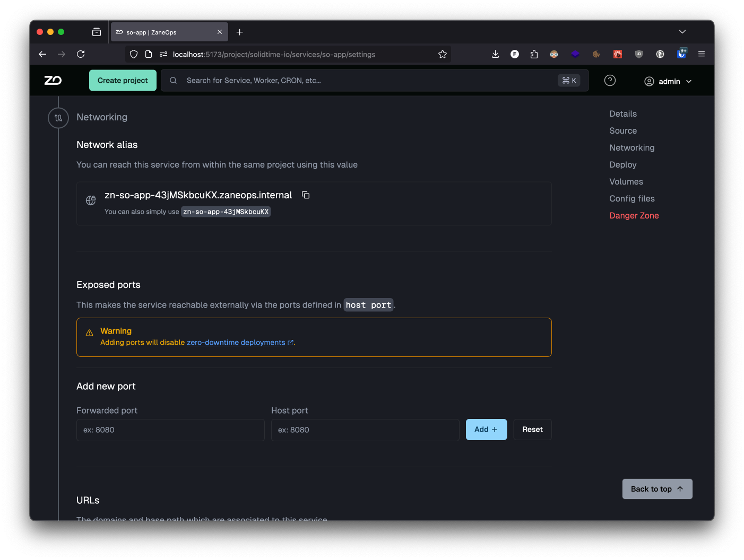Click the browser address bar URL
Viewport: 744px width, 560px height.
274,55
